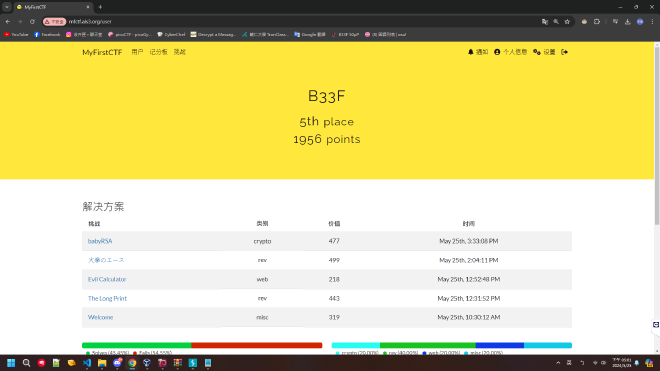Show hidden system tray icons chevron
This screenshot has width=660, height=371.
click(x=558, y=363)
